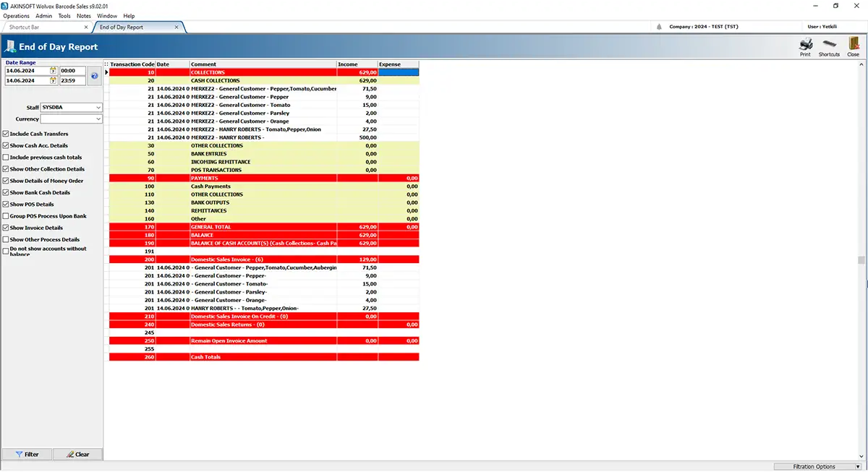Click the blue help question icon
The image size is (868, 472).
pos(94,75)
